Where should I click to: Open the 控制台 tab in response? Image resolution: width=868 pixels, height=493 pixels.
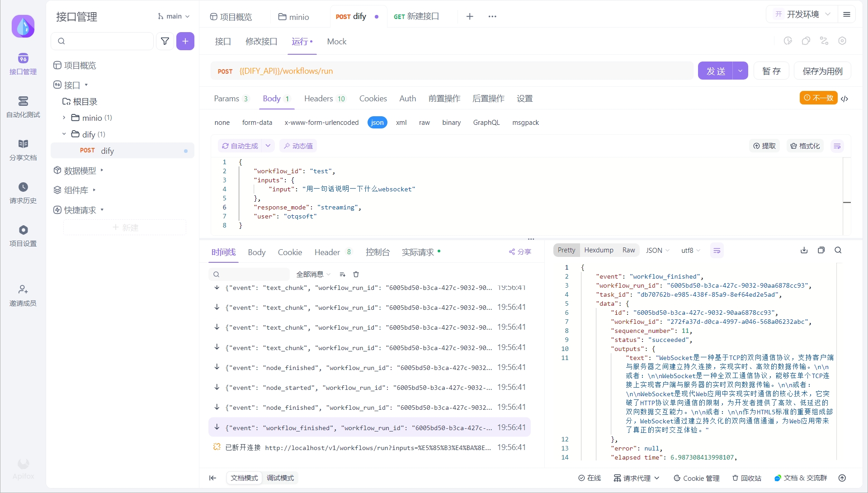point(377,252)
